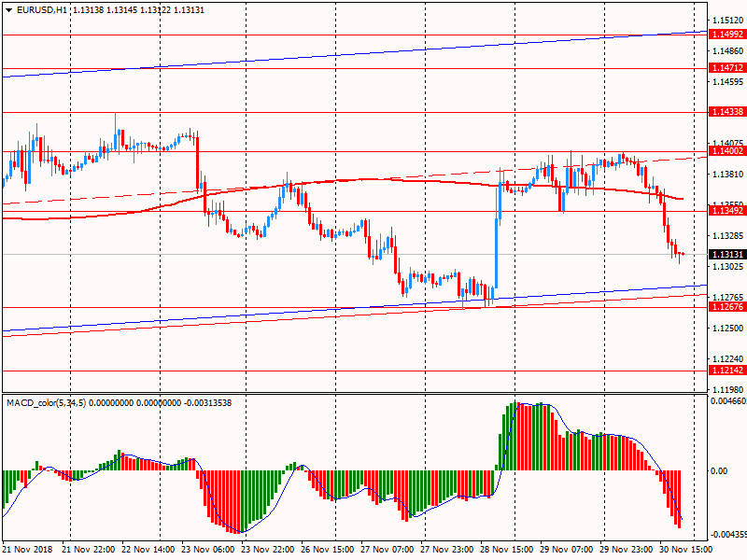747x560 pixels.
Task: Click the 1.11980 price axis tick
Action: pos(727,389)
